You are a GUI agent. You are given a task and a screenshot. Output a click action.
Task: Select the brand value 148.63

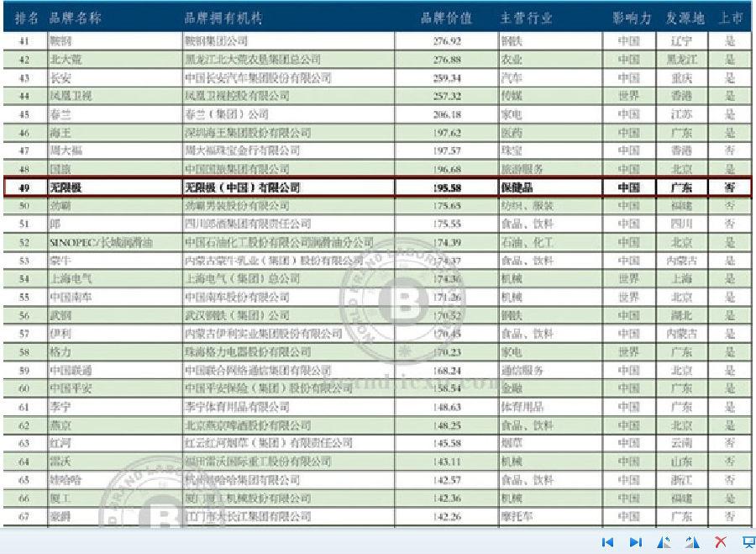[x=447, y=407]
